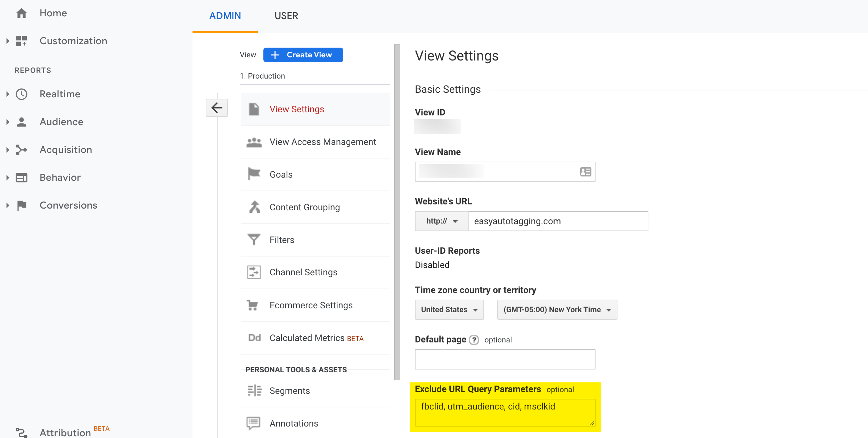Click the View Access Management people icon
Image resolution: width=868 pixels, height=438 pixels.
click(254, 142)
